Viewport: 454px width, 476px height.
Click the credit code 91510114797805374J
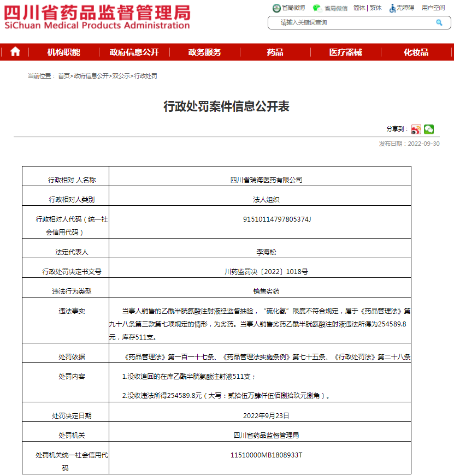point(277,219)
